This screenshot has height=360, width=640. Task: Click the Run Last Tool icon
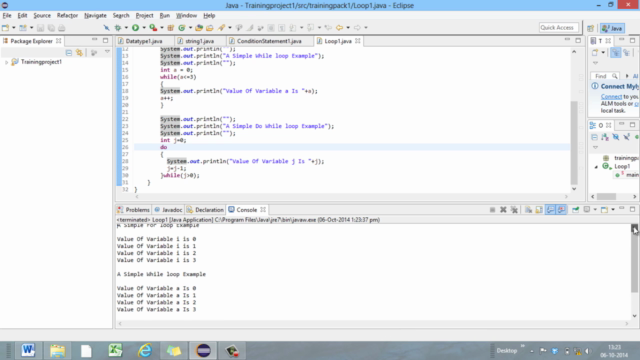[x=153, y=28]
